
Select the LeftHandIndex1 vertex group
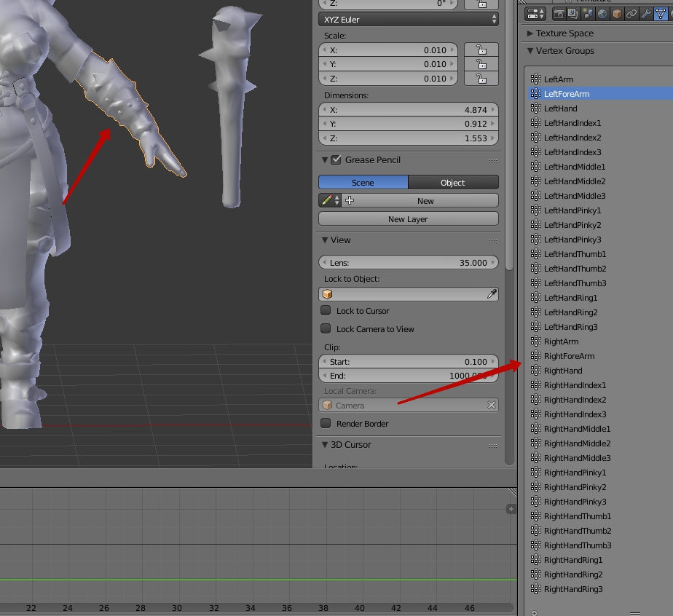coord(600,122)
